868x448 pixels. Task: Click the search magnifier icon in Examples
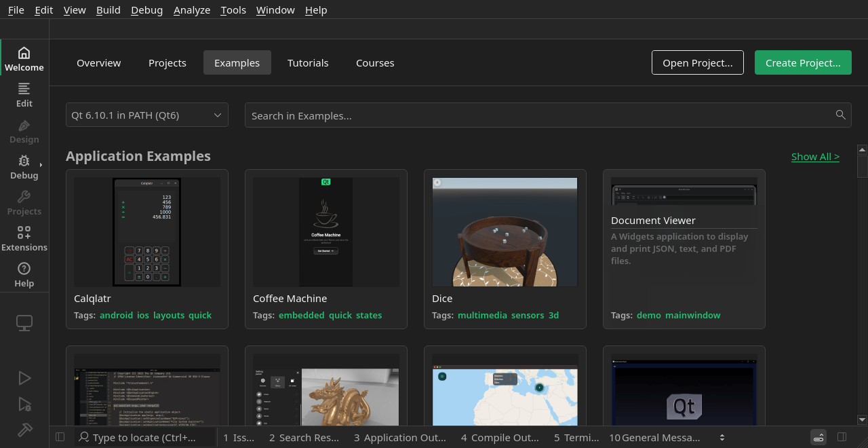(841, 115)
